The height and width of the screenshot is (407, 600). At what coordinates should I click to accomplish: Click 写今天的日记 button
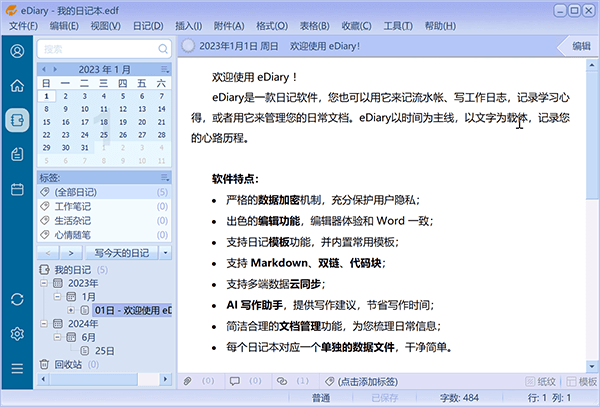point(122,253)
